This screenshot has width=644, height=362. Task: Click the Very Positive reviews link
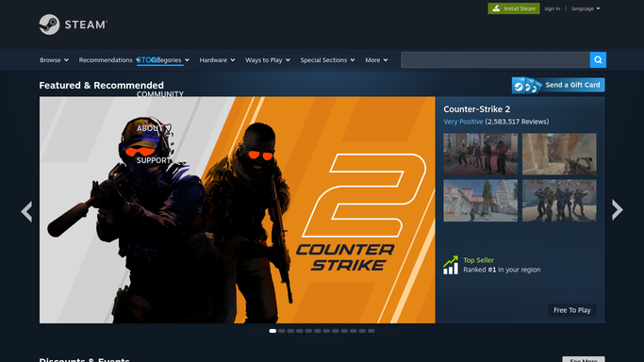463,122
